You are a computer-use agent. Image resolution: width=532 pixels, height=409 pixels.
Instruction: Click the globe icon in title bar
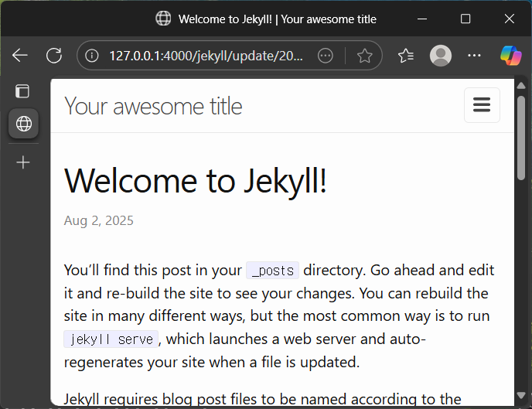point(163,19)
